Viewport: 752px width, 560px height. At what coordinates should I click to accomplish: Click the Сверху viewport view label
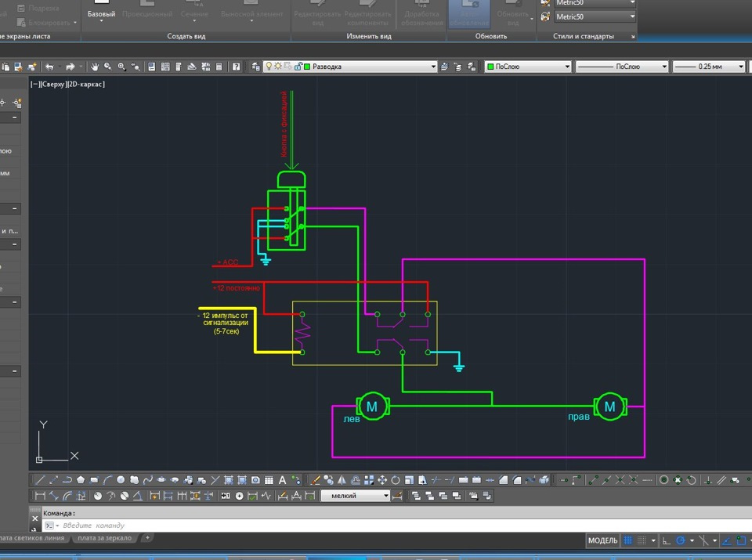point(54,84)
